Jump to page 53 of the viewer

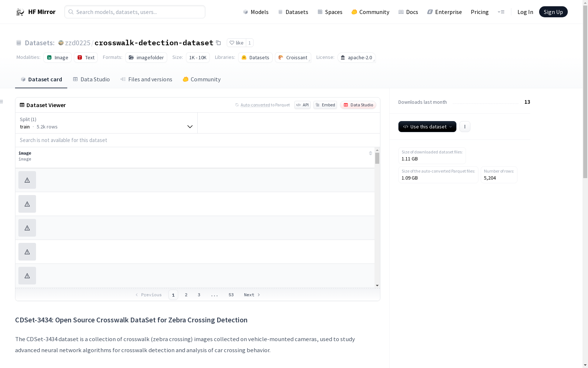(x=231, y=295)
